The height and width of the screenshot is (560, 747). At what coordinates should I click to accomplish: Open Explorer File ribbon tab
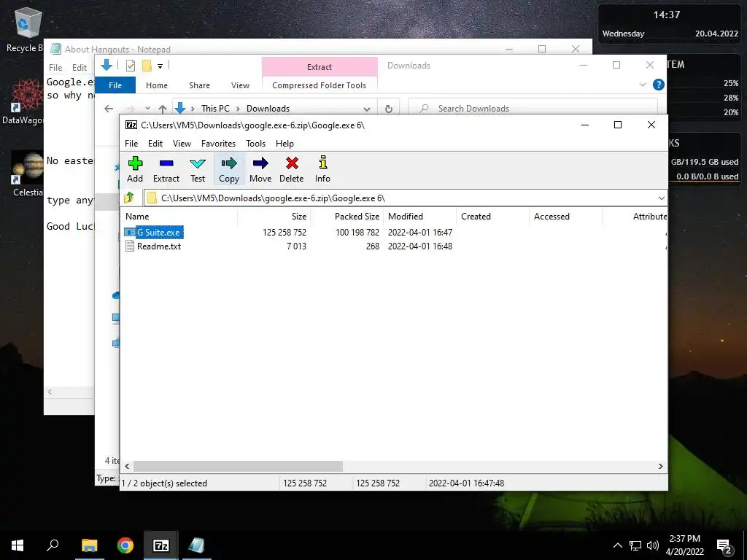coord(115,85)
